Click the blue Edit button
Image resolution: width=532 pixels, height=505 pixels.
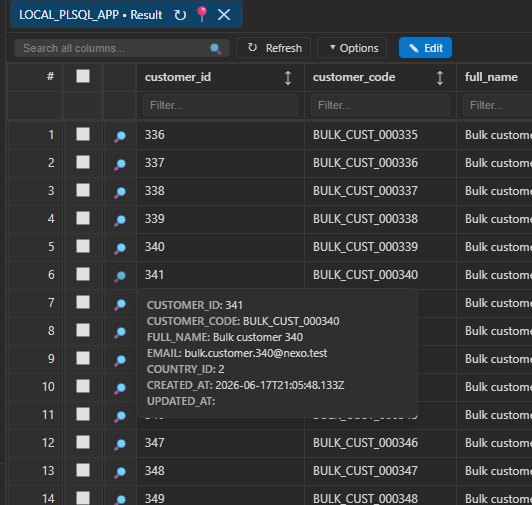point(425,48)
